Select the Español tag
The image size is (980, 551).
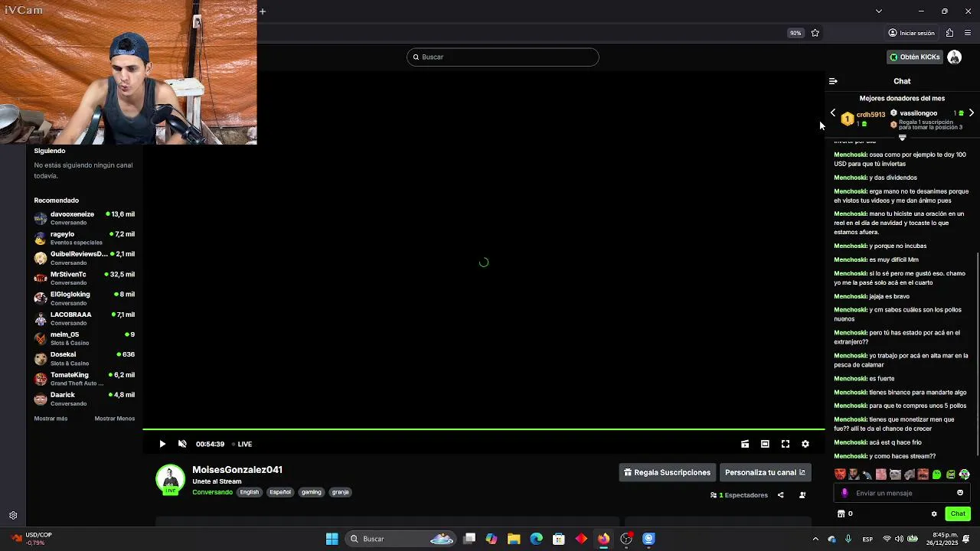tap(280, 492)
